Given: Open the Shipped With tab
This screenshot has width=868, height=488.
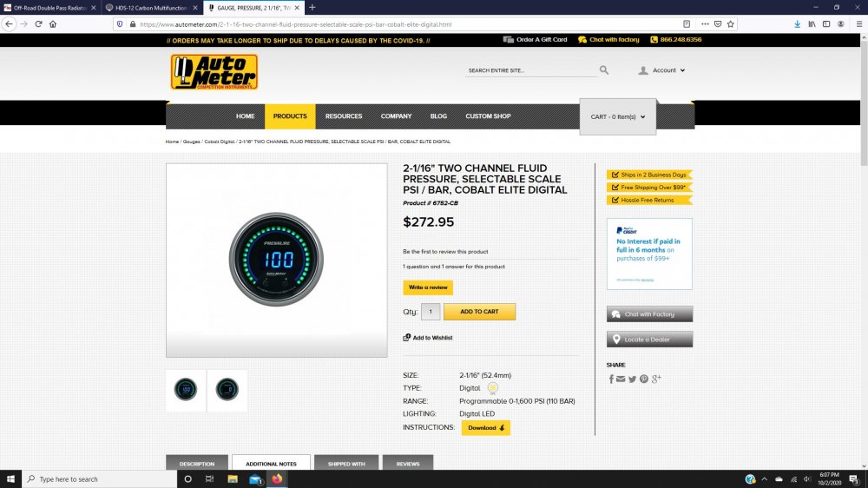Looking at the screenshot, I should pyautogui.click(x=346, y=464).
